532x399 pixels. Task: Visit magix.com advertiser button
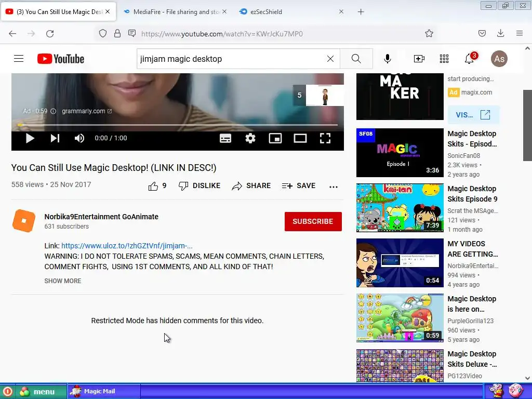pyautogui.click(x=473, y=115)
